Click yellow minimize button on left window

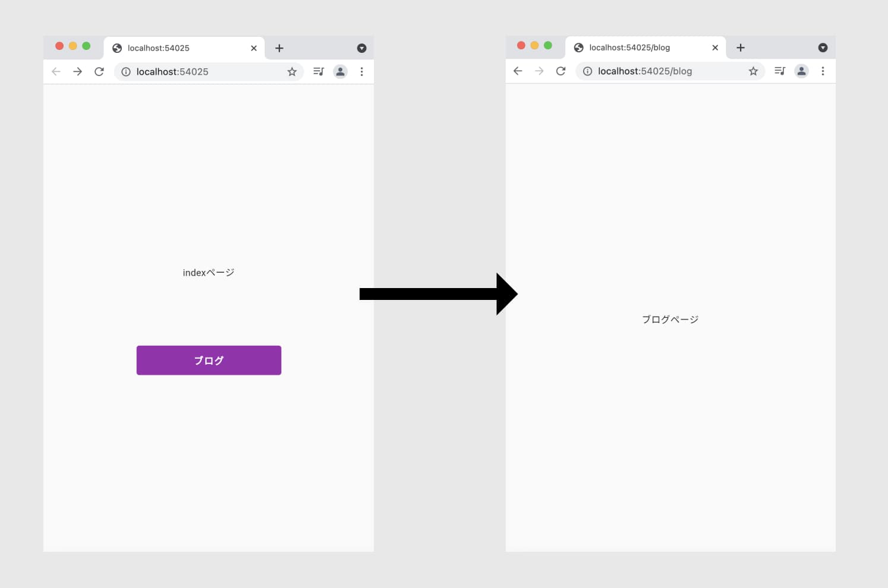coord(73,46)
